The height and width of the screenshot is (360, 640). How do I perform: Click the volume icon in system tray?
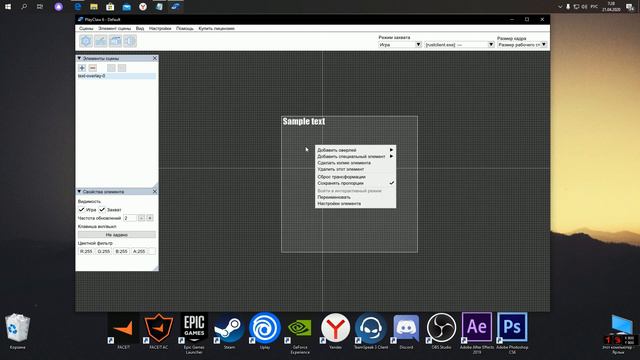(584, 7)
